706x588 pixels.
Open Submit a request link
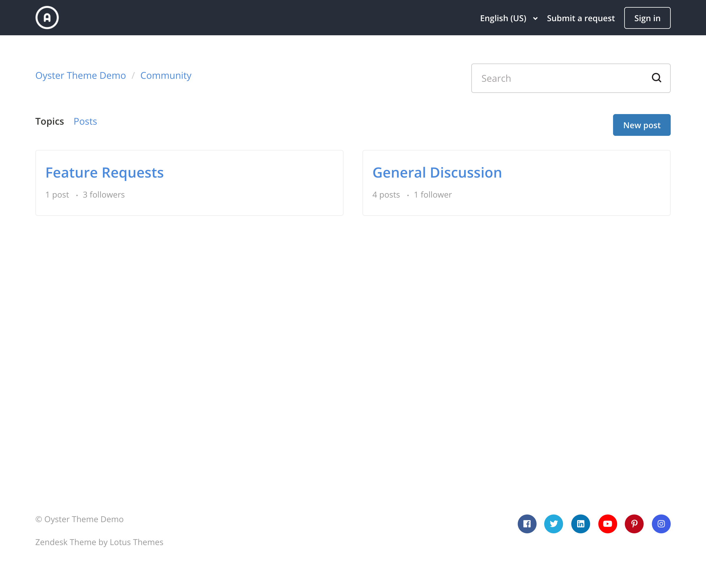coord(581,18)
